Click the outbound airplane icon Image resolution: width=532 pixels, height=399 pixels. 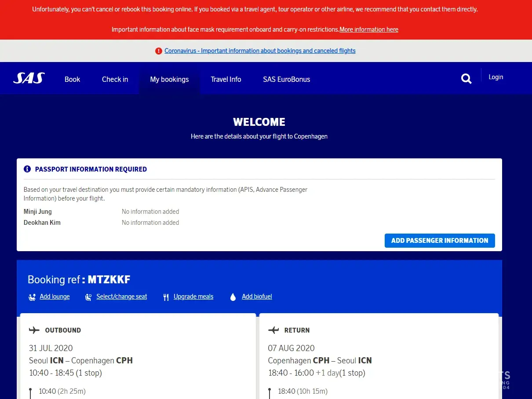[x=34, y=330]
